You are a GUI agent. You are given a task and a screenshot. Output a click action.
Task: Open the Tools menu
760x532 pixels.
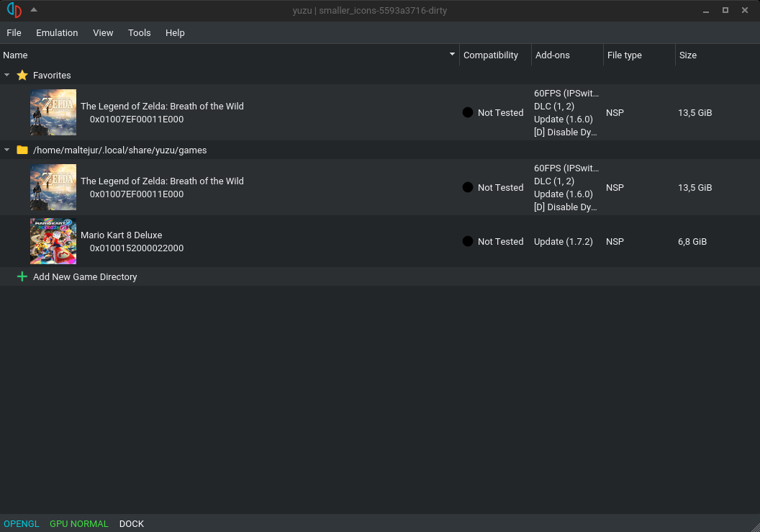(x=139, y=33)
